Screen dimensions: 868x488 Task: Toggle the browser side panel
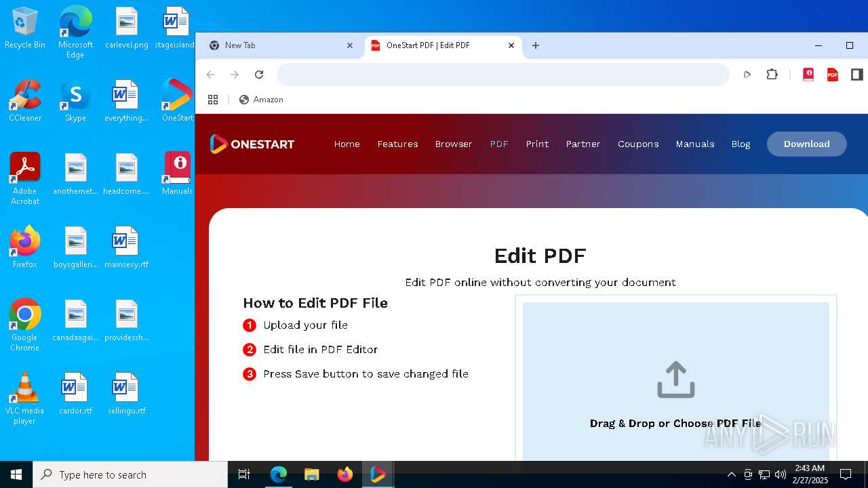pos(857,75)
